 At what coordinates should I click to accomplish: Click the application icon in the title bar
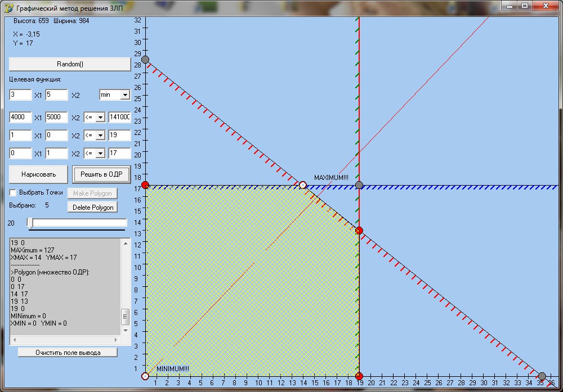(x=9, y=8)
